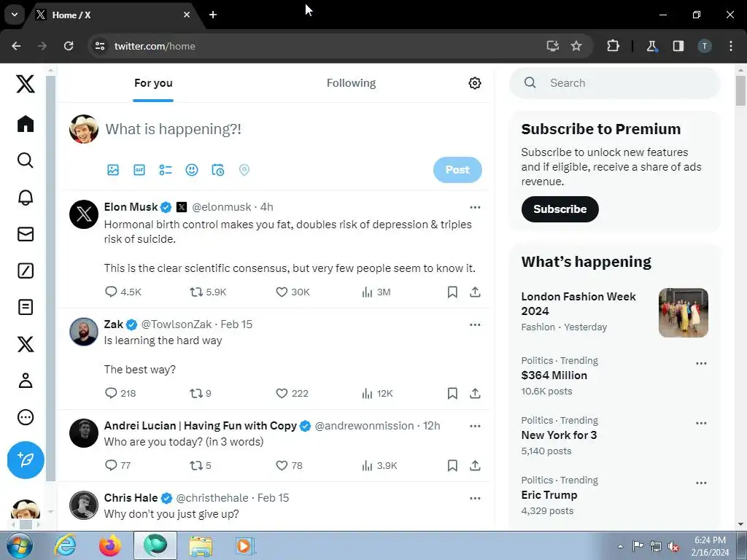Open Explore magnifier in left sidebar
The width and height of the screenshot is (747, 560).
pos(26,160)
